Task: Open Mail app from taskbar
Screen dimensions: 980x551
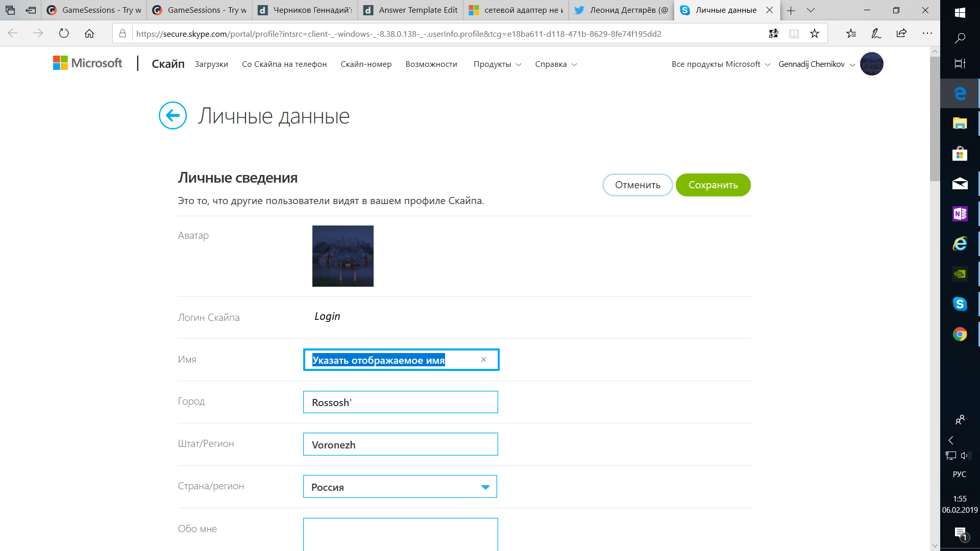Action: 960,184
